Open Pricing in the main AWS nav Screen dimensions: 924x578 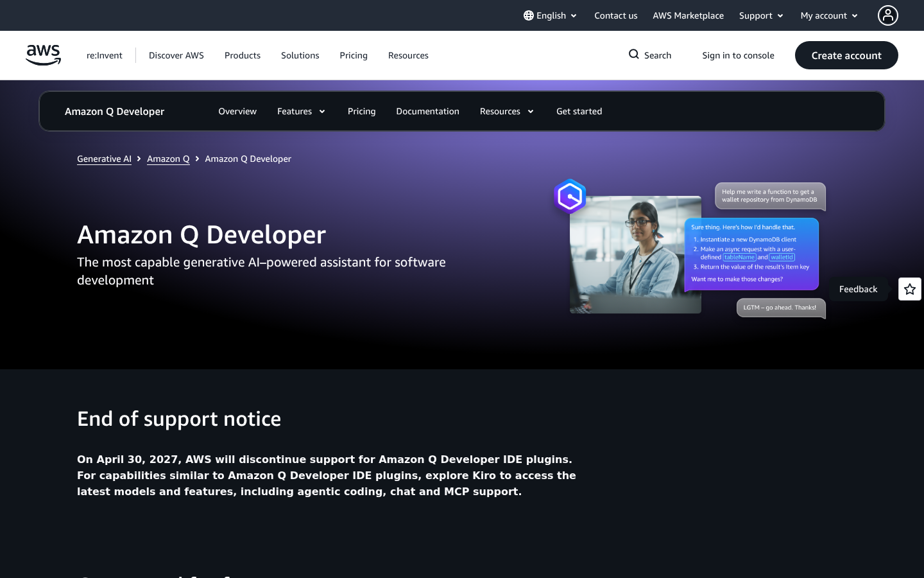(x=354, y=55)
